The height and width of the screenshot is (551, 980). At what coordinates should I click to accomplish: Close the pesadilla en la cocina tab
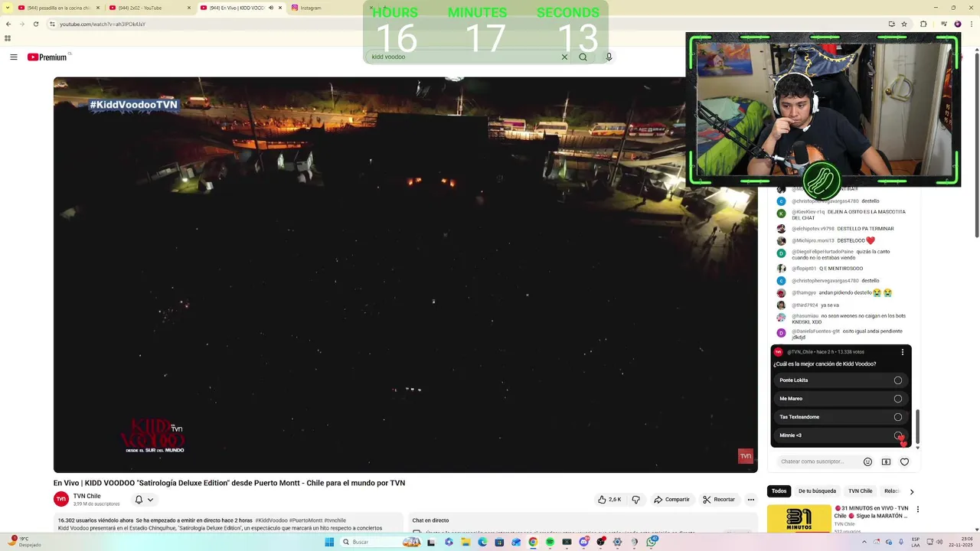(x=98, y=8)
